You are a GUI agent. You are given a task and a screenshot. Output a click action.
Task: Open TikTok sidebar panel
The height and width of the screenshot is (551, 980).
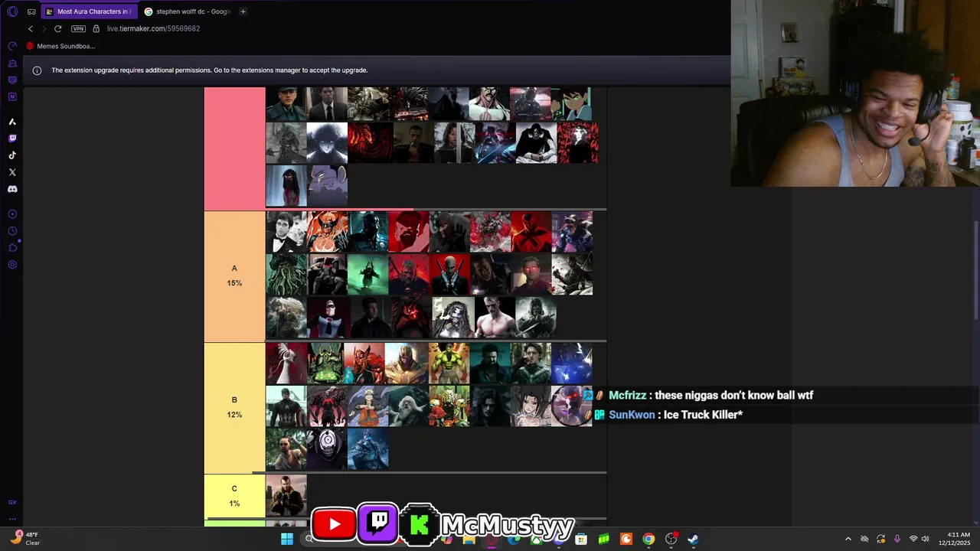point(12,155)
